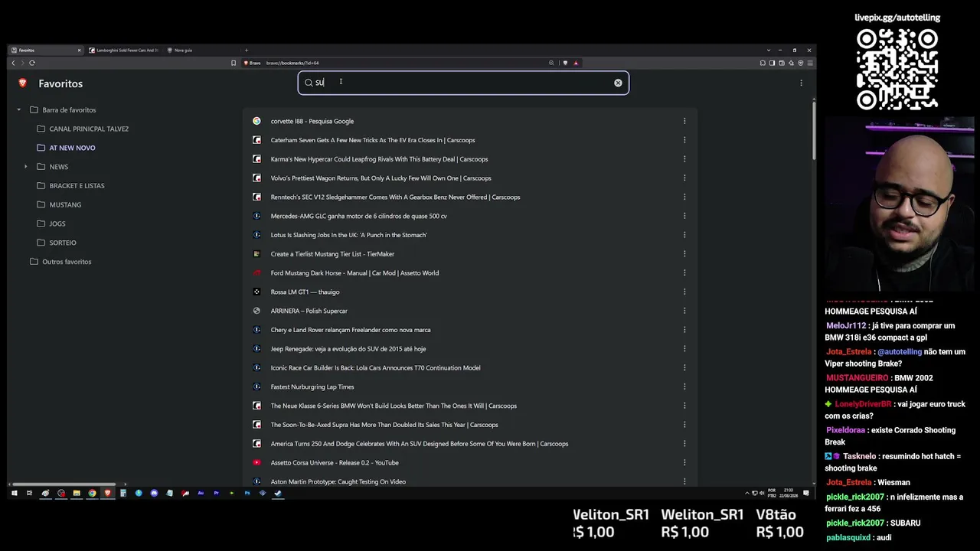The image size is (980, 551).
Task: Open the Brave main hamburger menu
Action: click(809, 63)
